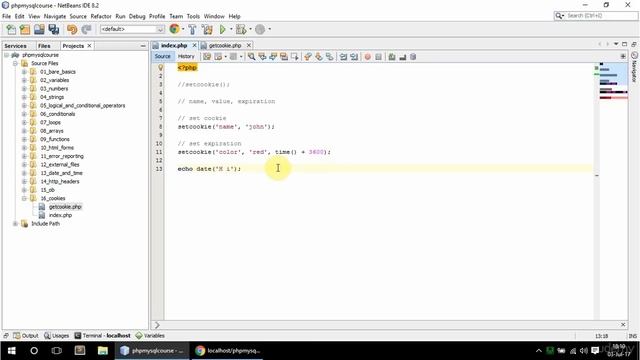The image size is (640, 360).
Task: Switch to the Chrome localhost taskbar window
Action: point(228,351)
